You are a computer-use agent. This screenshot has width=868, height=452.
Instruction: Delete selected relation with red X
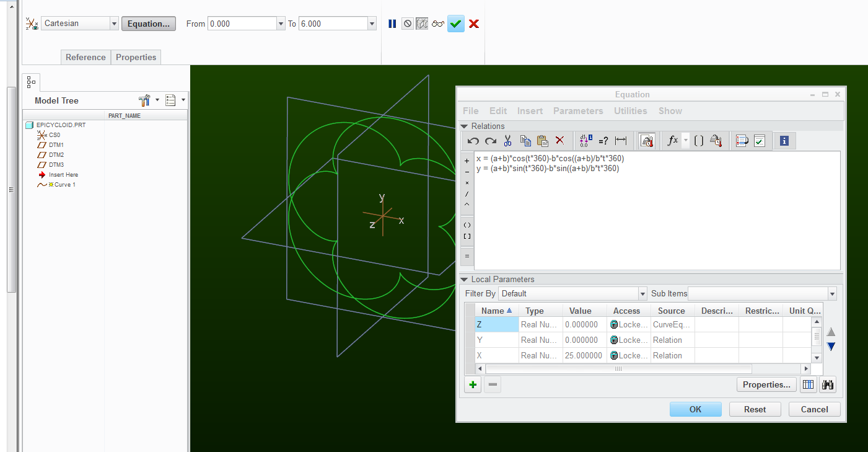[x=559, y=141]
